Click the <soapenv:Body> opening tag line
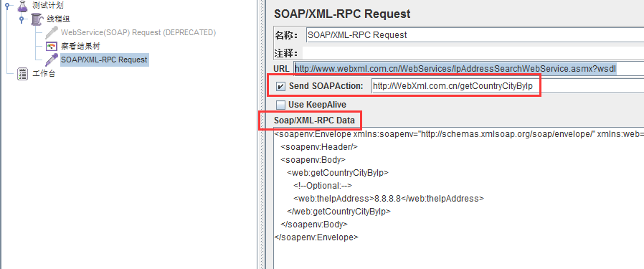 (313, 160)
